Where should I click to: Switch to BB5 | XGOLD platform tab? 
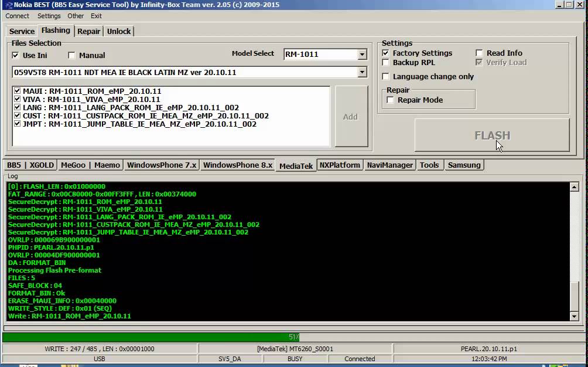point(31,165)
